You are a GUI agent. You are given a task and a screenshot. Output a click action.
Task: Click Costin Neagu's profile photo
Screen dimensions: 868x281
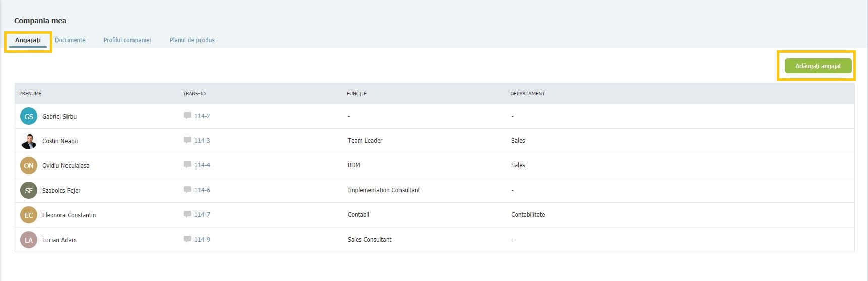pyautogui.click(x=29, y=141)
